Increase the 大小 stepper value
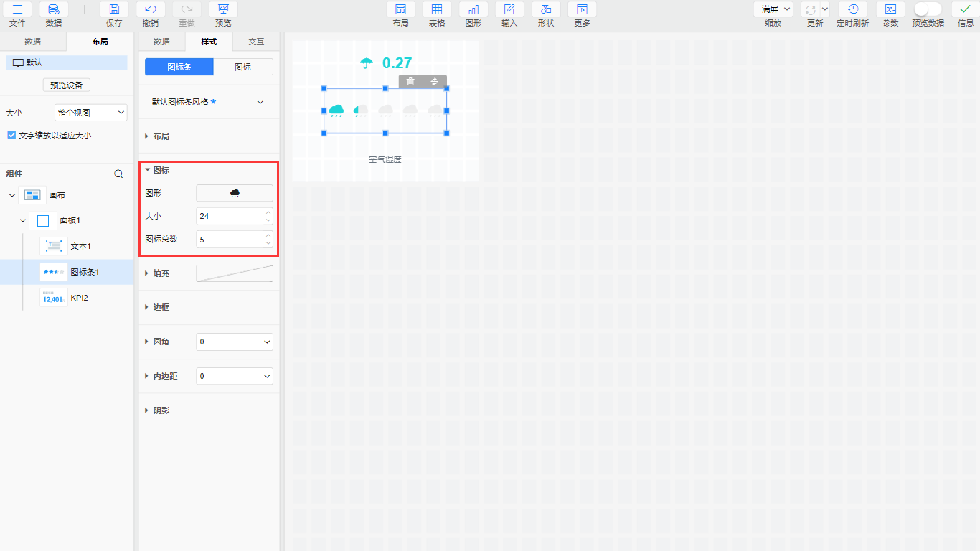 (x=268, y=212)
